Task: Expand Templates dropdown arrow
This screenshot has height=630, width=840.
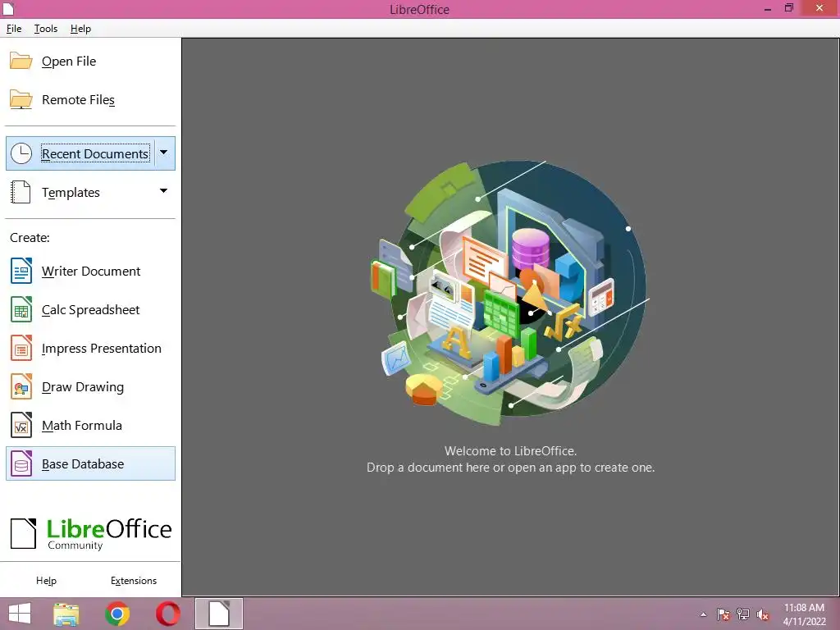Action: [164, 191]
